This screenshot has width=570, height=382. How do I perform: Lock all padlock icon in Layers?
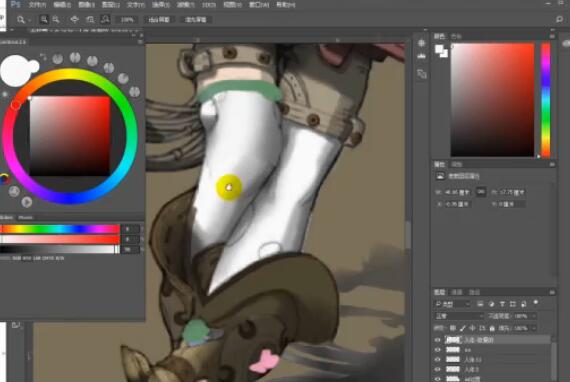492,328
